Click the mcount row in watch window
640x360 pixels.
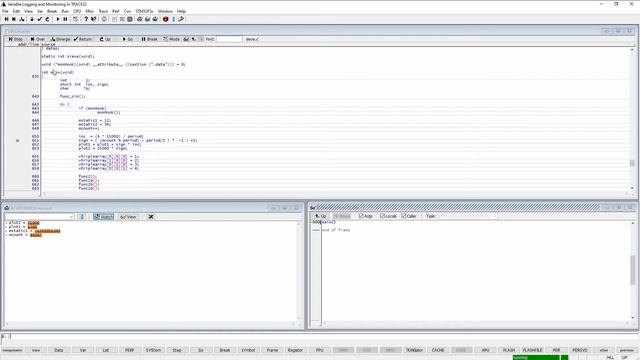(x=24, y=235)
